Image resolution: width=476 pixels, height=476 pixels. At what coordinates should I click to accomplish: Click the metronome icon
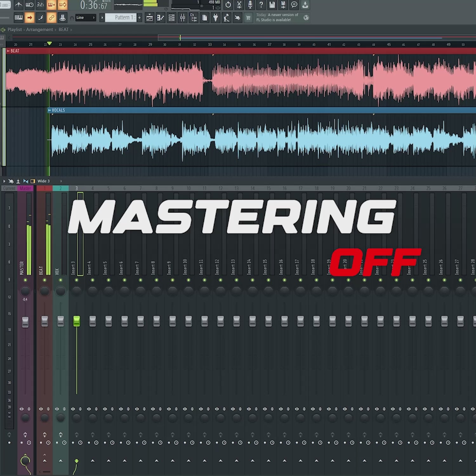click(18, 5)
